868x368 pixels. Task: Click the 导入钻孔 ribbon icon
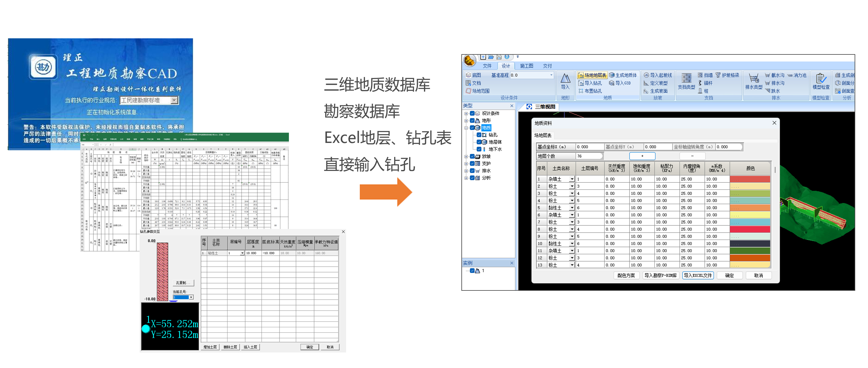tap(581, 83)
